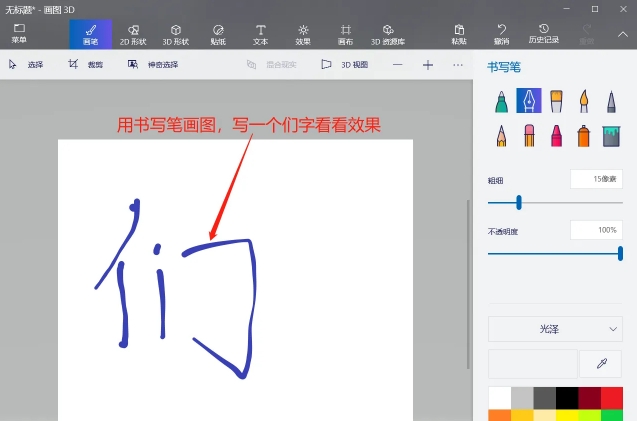Open the 光泽 material dropdown
The image size is (637, 421).
click(x=555, y=329)
